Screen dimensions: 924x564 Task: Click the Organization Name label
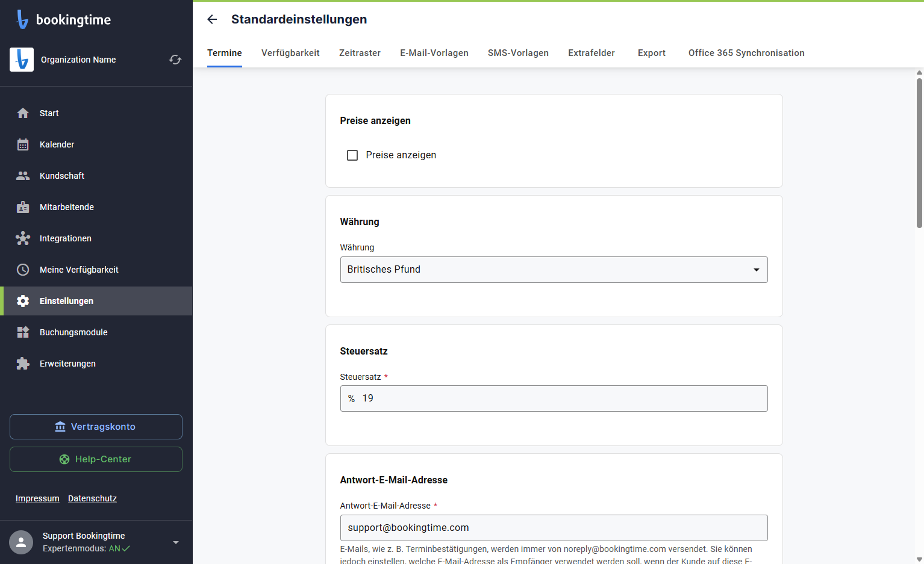coord(78,60)
